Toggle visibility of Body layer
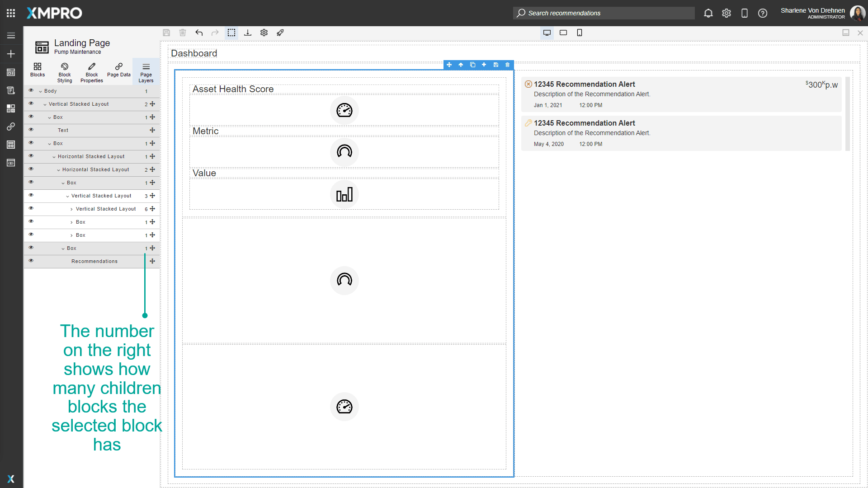This screenshot has width=868, height=488. tap(31, 90)
